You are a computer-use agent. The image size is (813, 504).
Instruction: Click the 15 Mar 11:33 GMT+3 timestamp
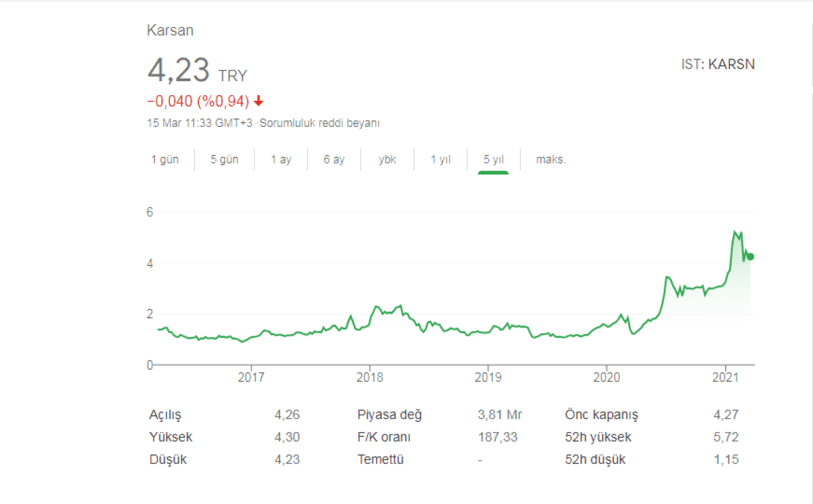[x=201, y=123]
